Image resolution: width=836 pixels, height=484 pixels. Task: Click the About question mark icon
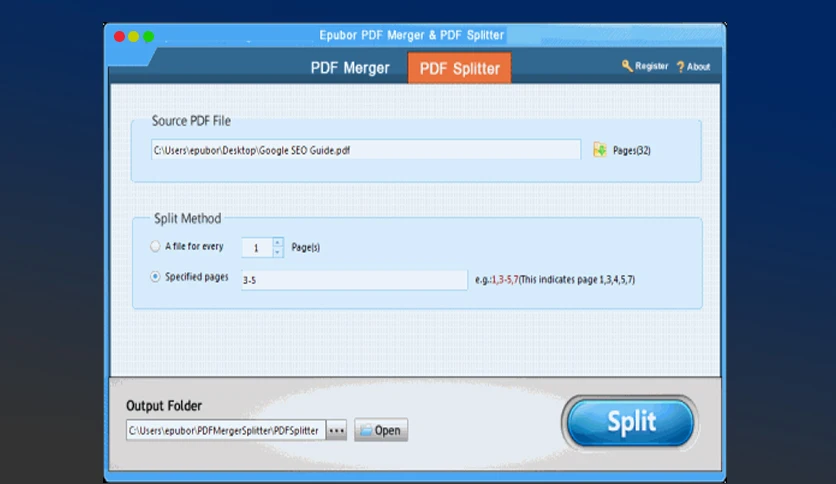(680, 67)
